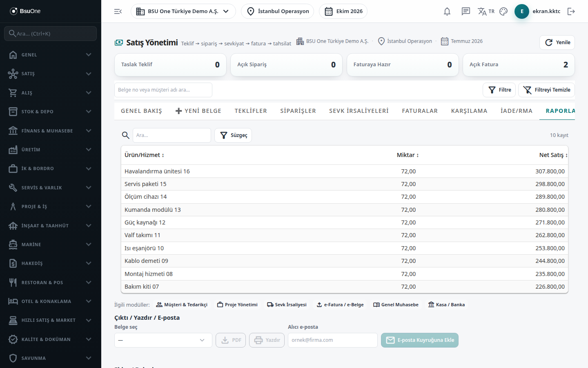Open the messages chat icon
This screenshot has height=368, width=588.
pos(466,11)
